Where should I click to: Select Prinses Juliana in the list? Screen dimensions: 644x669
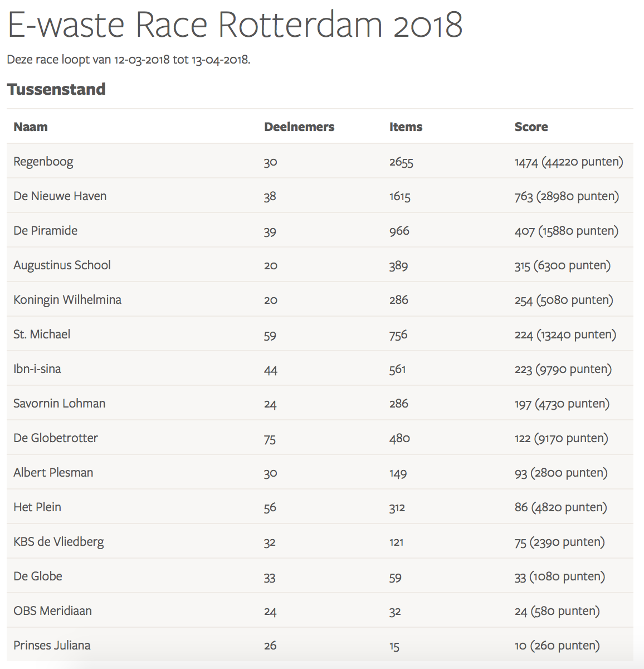(52, 646)
